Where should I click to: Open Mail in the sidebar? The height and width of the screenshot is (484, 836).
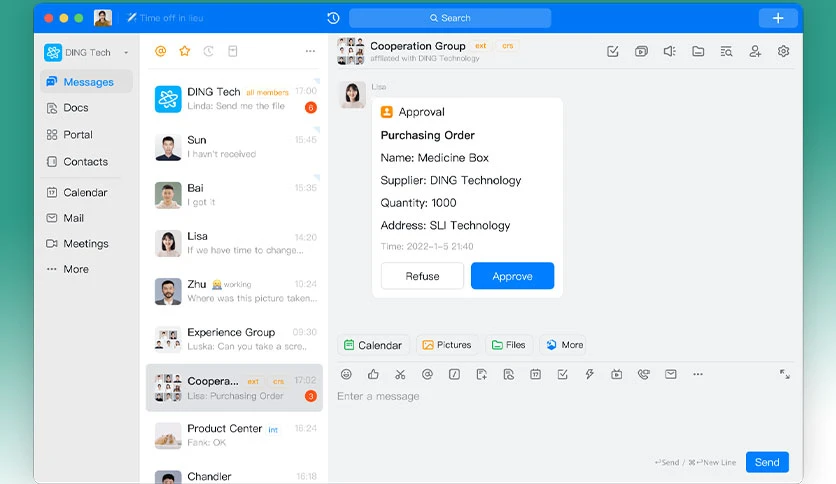(x=66, y=218)
